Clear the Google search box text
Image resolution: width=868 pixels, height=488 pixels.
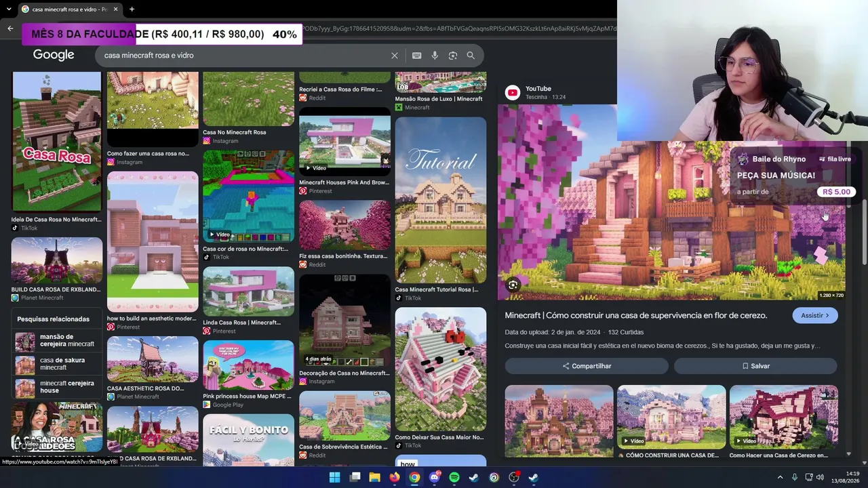coord(395,56)
